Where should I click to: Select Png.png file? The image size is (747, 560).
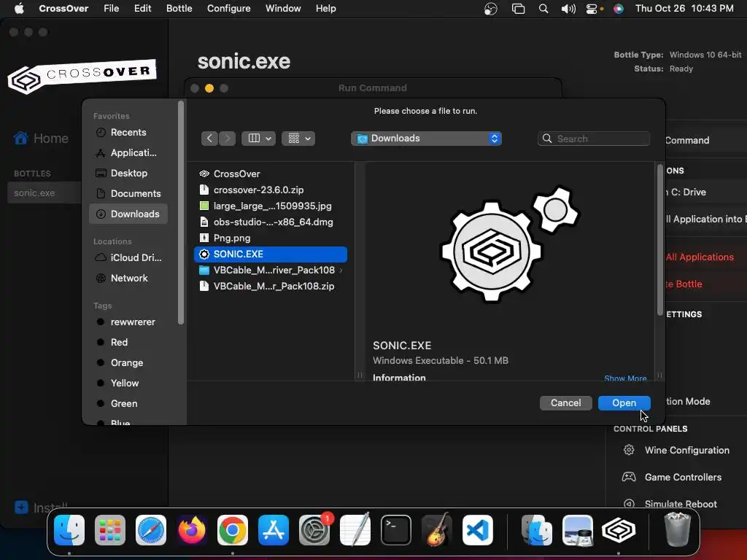[271, 238]
